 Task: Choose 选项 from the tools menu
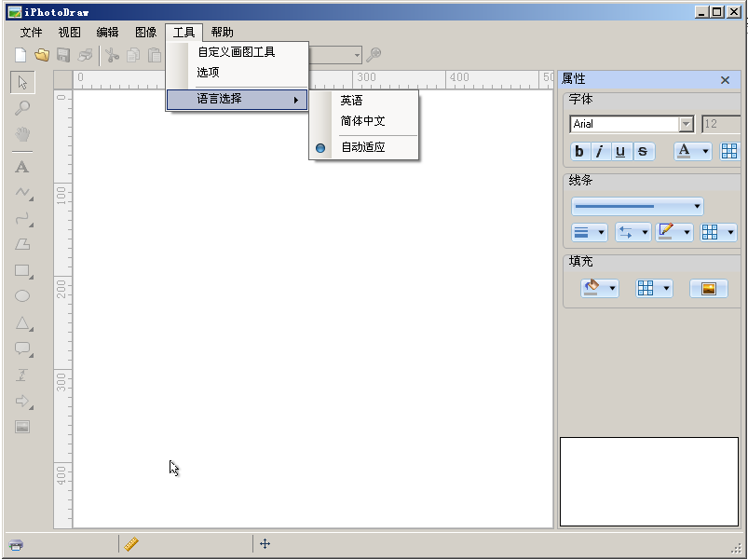point(237,73)
